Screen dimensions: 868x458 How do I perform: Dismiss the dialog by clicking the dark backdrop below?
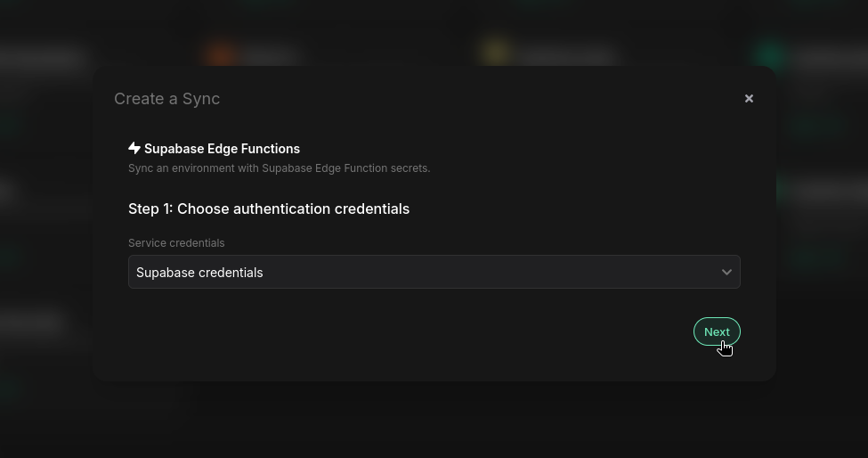click(434, 421)
